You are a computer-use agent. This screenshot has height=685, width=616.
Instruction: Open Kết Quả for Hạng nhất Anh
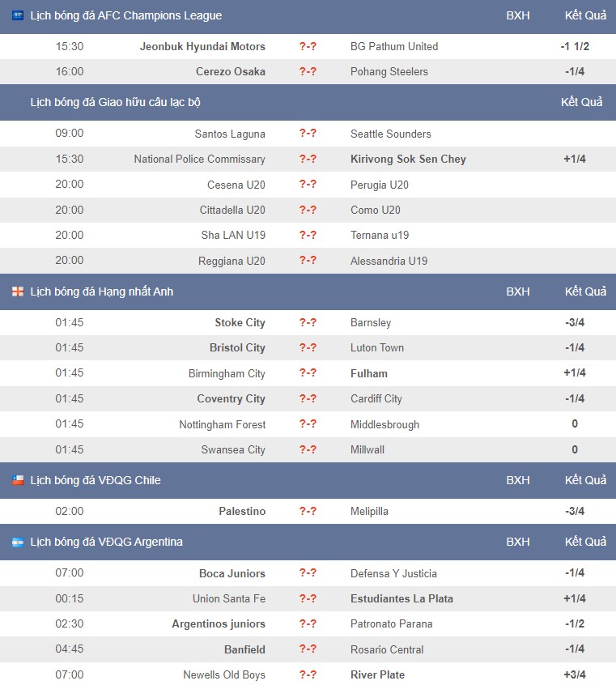(585, 291)
